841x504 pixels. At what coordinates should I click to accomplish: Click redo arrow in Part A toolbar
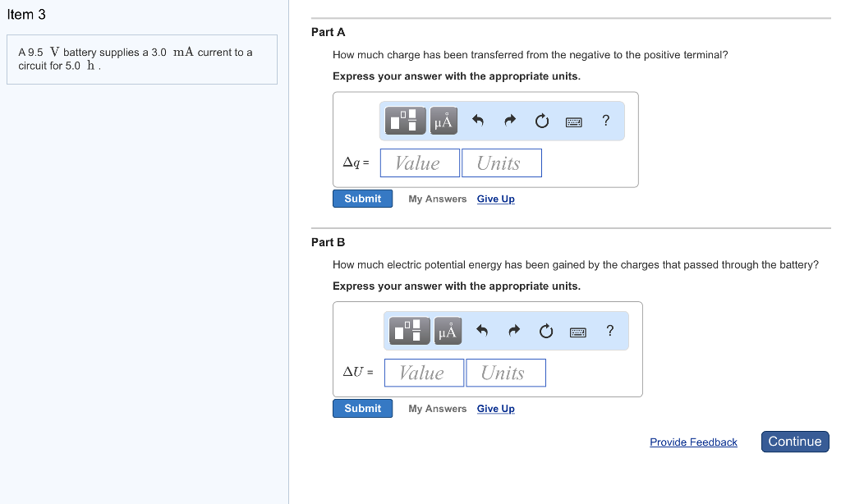[510, 121]
